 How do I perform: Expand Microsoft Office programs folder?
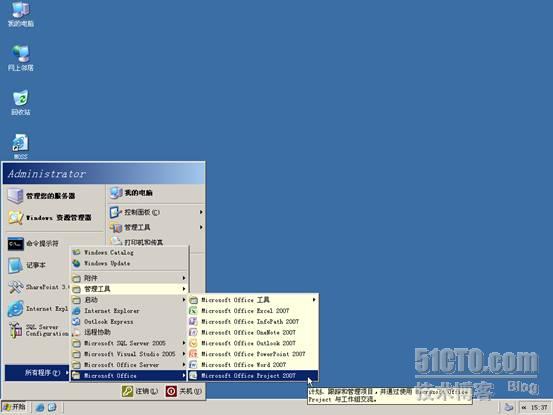point(129,376)
